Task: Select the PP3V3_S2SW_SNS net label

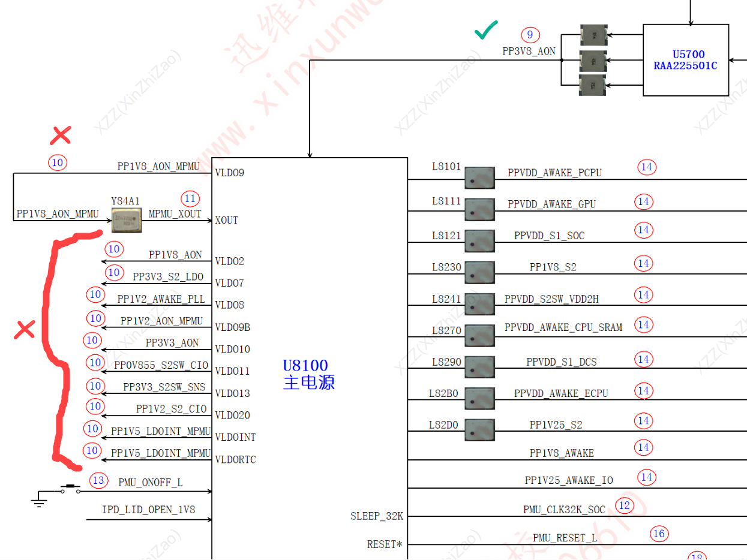Action: tap(164, 387)
